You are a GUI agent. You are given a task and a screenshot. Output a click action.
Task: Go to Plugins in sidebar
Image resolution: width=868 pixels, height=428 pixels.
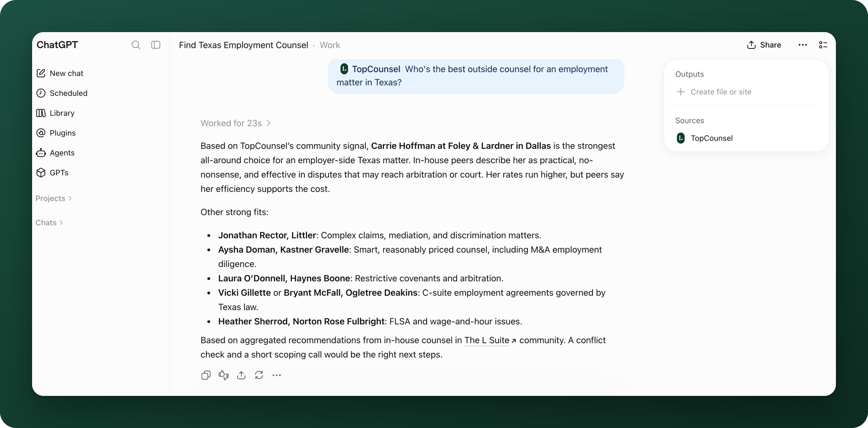click(56, 133)
